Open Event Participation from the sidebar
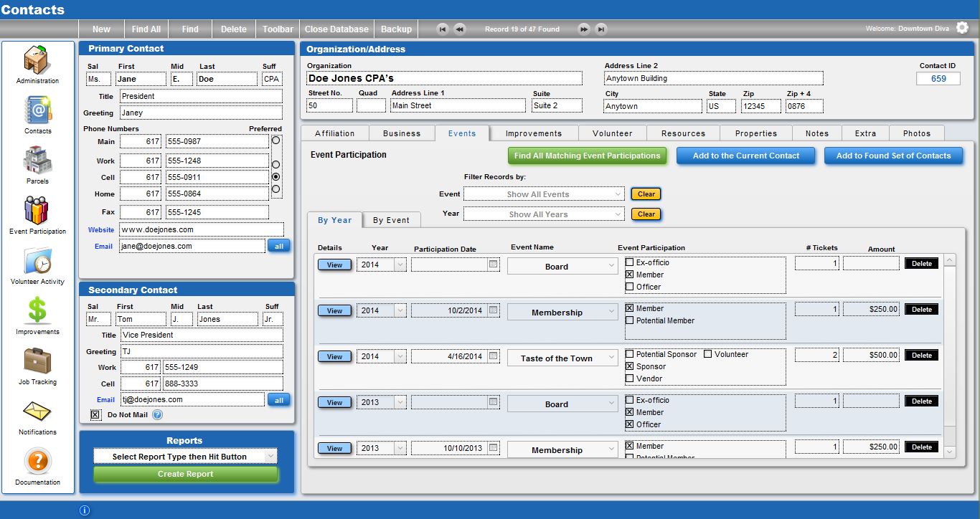980x519 pixels. coord(37,211)
